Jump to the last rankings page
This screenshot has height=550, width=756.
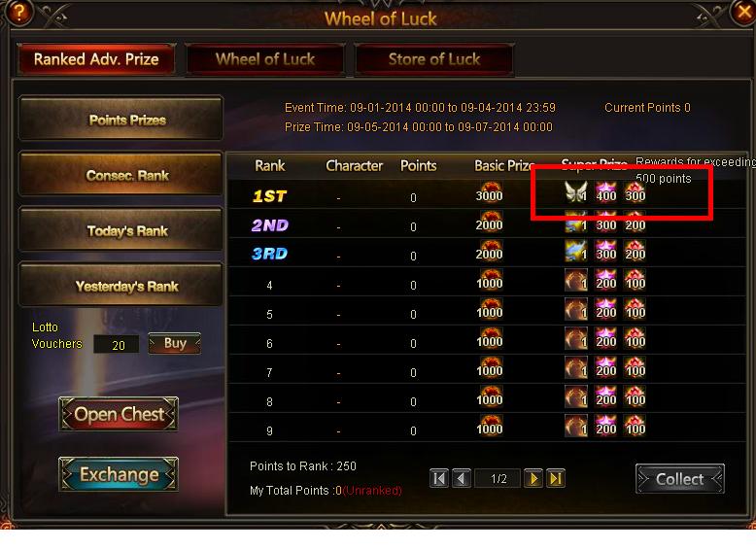pyautogui.click(x=556, y=478)
